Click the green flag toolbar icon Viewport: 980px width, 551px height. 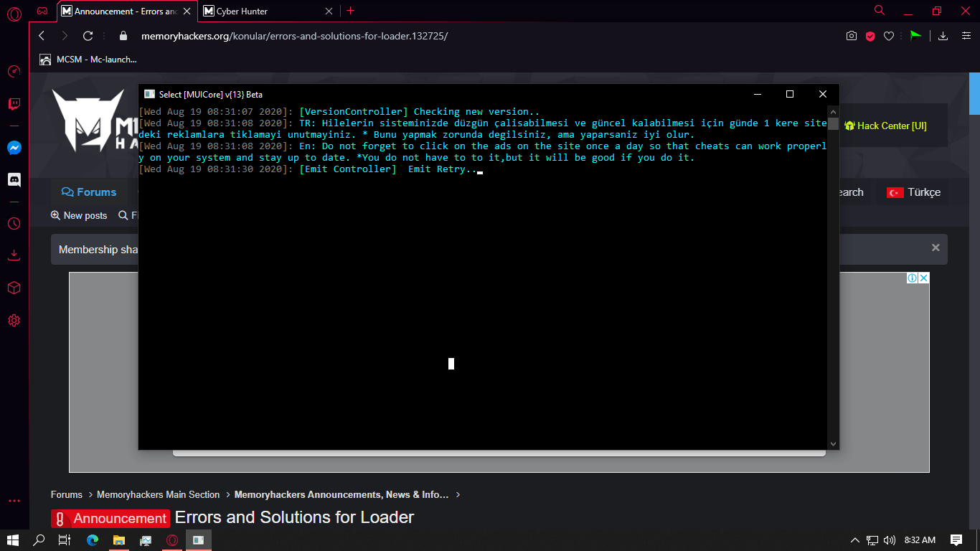coord(915,36)
